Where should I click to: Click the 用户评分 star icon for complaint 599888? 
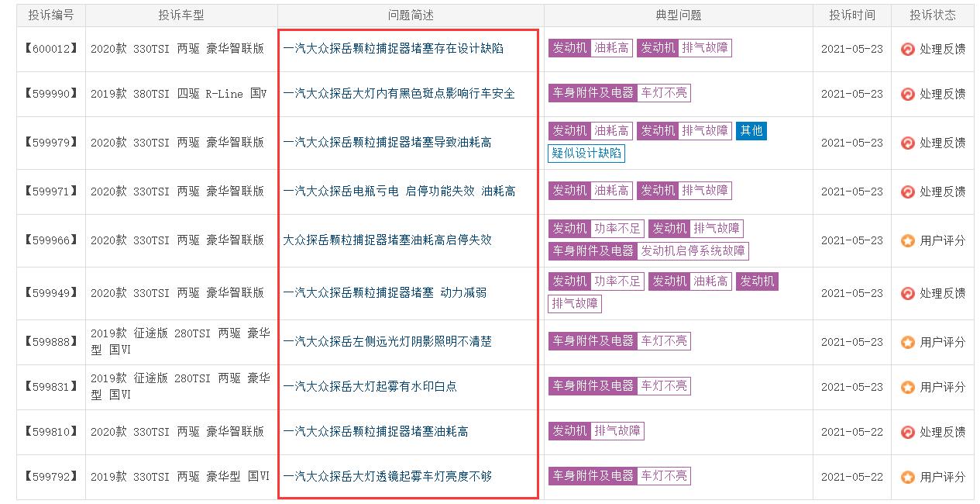pyautogui.click(x=907, y=342)
